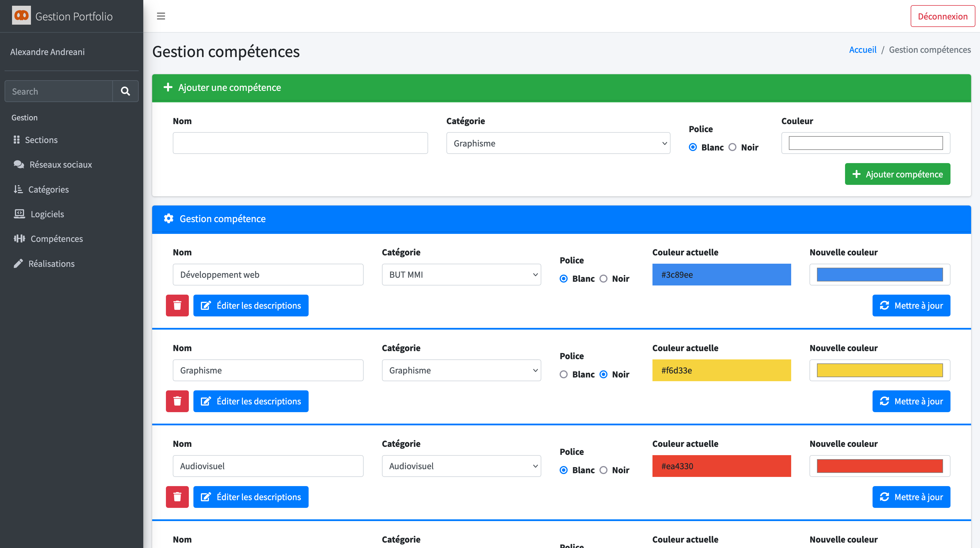The image size is (980, 548).
Task: Click the Déconnexion button
Action: pos(943,16)
